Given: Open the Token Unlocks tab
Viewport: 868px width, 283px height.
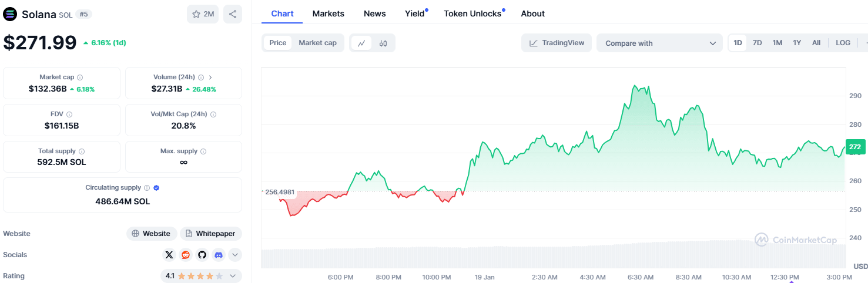Looking at the screenshot, I should (473, 14).
